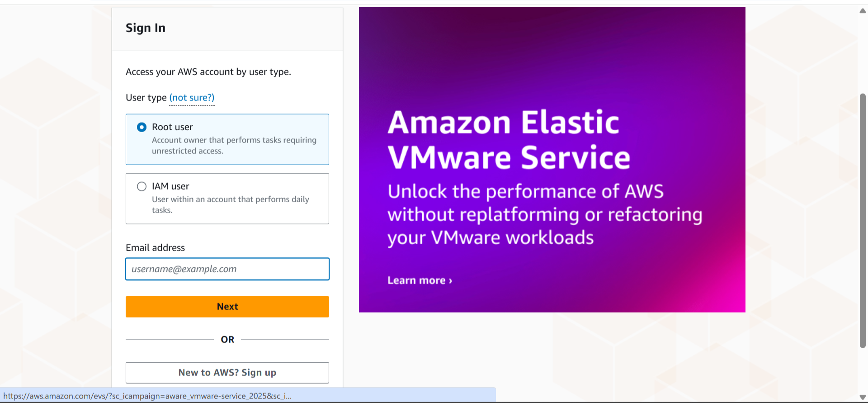868x403 pixels.
Task: Click the Root user description about unrestricted access
Action: pyautogui.click(x=234, y=146)
